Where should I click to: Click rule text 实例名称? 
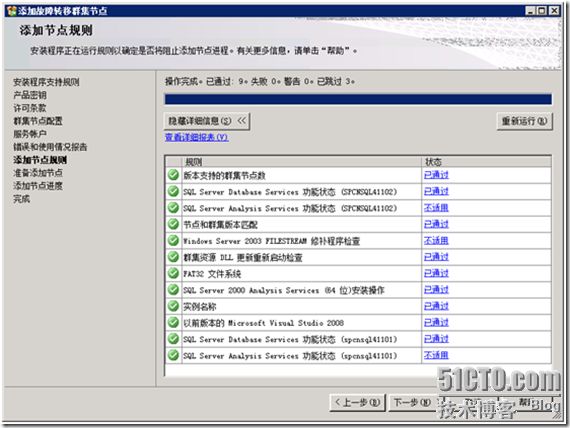click(x=200, y=307)
